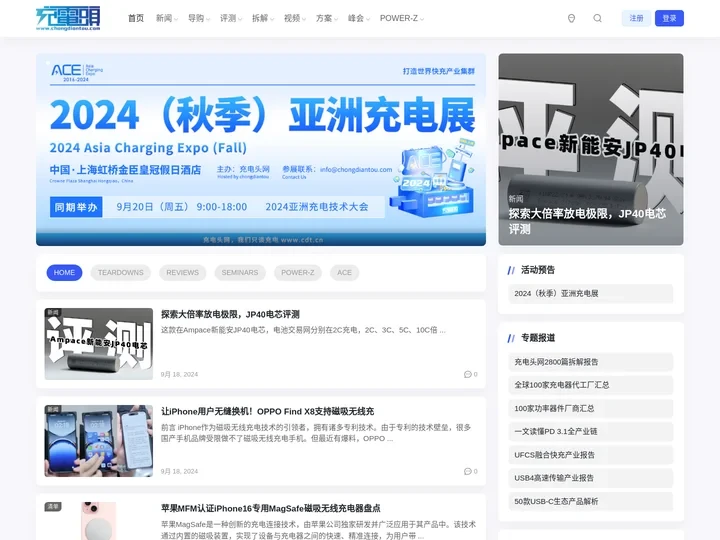Screen dimensions: 720x540
Task: Open article title 探索大倍率放电极限，JP40电芯评测
Action: (230, 315)
